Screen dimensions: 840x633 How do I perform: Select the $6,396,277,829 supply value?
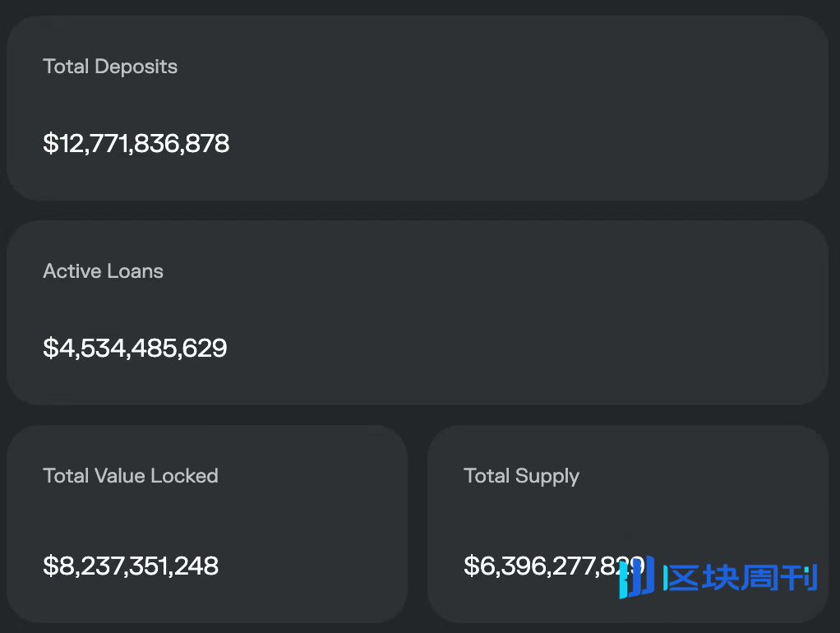542,566
